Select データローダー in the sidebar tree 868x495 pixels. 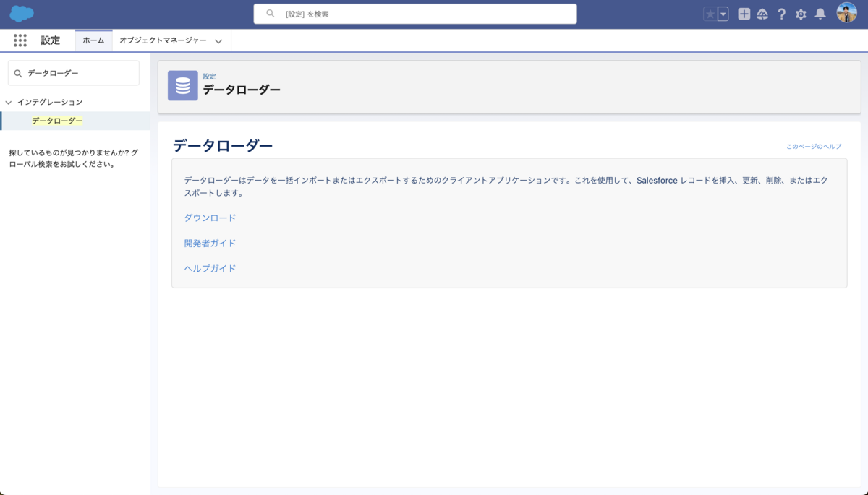(x=57, y=121)
